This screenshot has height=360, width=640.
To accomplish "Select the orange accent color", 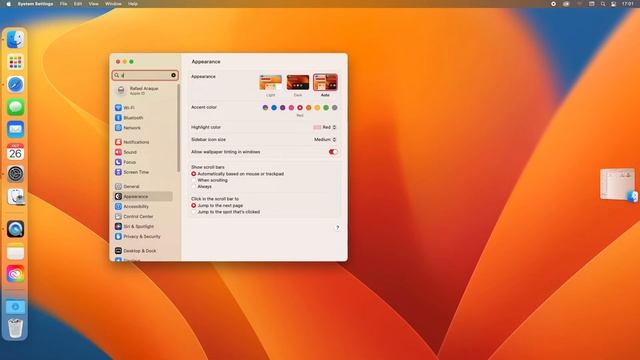I will point(309,108).
